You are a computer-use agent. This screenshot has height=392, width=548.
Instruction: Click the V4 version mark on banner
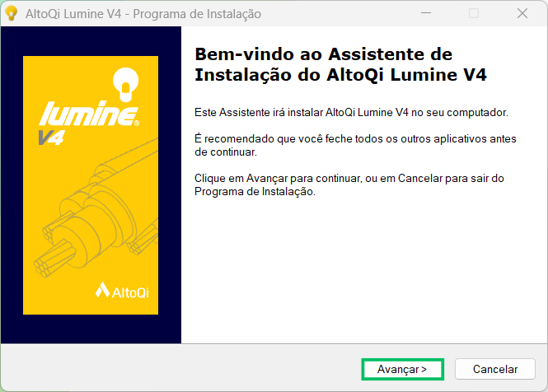(x=51, y=138)
